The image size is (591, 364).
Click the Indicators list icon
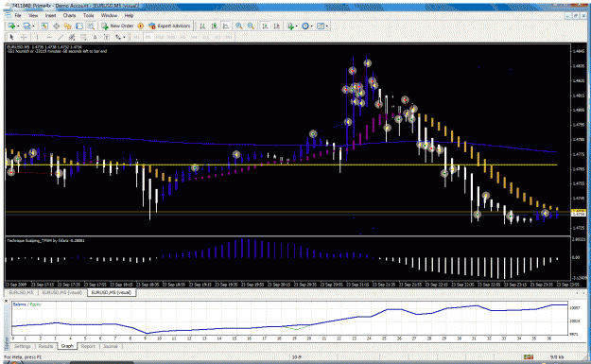[x=290, y=26]
